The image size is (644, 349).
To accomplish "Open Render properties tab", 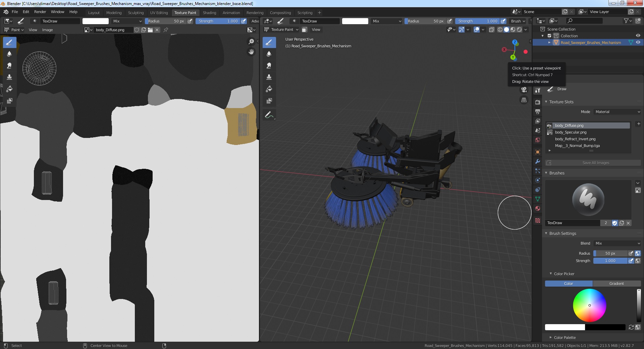I will [x=538, y=102].
